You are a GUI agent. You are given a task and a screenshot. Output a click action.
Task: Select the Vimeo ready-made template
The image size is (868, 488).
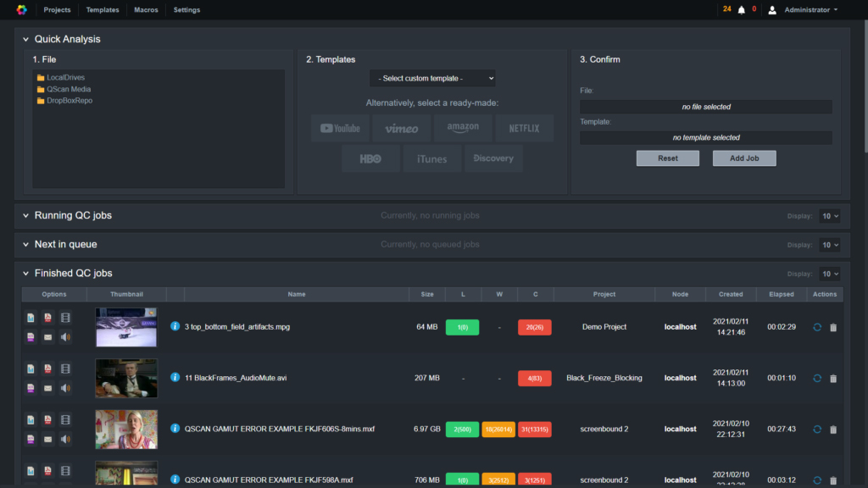[x=401, y=129]
